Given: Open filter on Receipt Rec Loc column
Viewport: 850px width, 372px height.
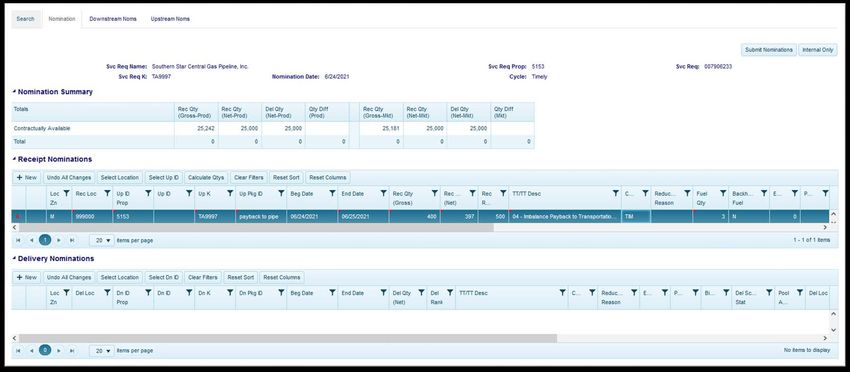Looking at the screenshot, I should [107, 193].
